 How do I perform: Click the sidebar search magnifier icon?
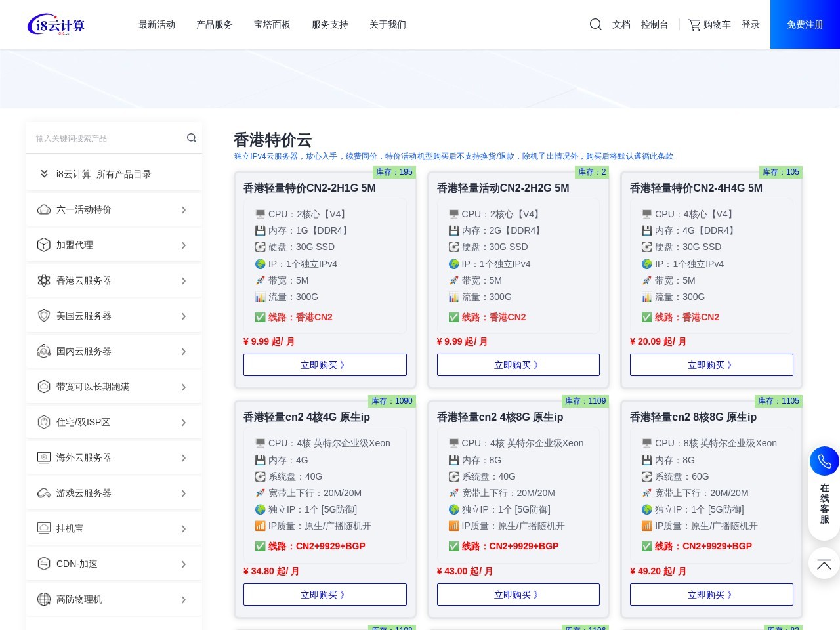(x=192, y=138)
